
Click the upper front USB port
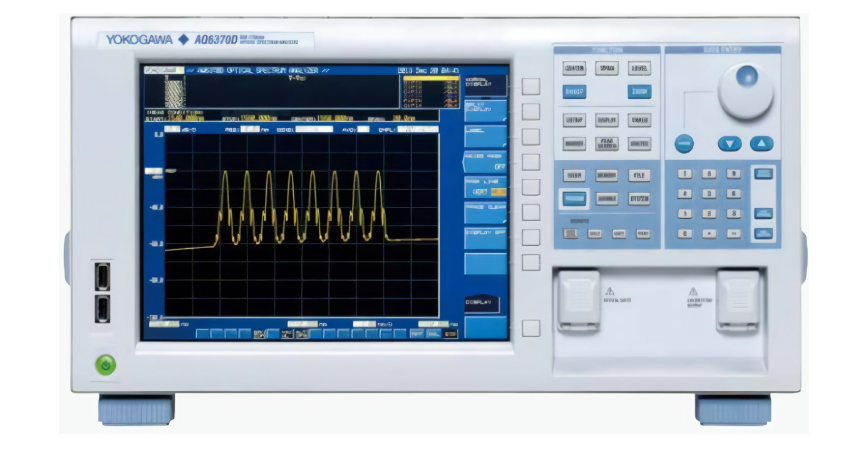coord(104,275)
